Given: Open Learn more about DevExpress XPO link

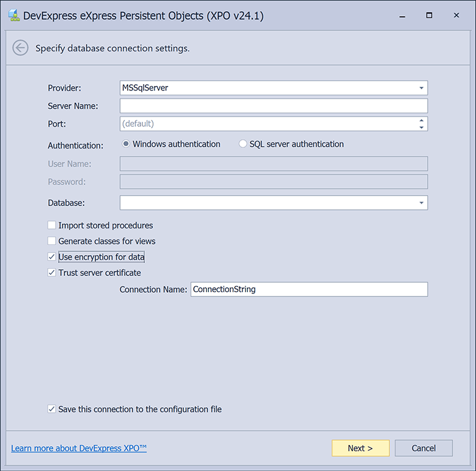Looking at the screenshot, I should 79,448.
